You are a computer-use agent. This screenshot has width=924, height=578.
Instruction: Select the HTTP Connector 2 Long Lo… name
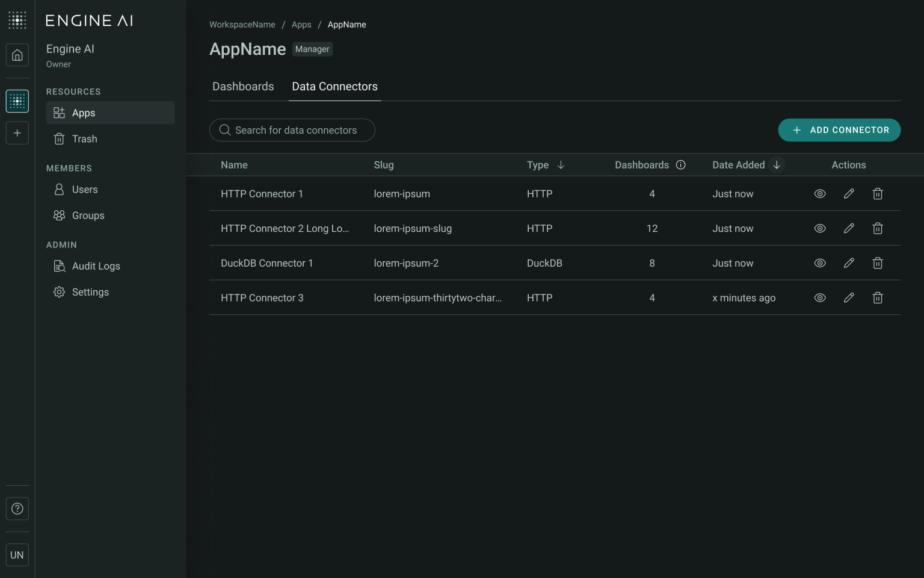(x=285, y=229)
